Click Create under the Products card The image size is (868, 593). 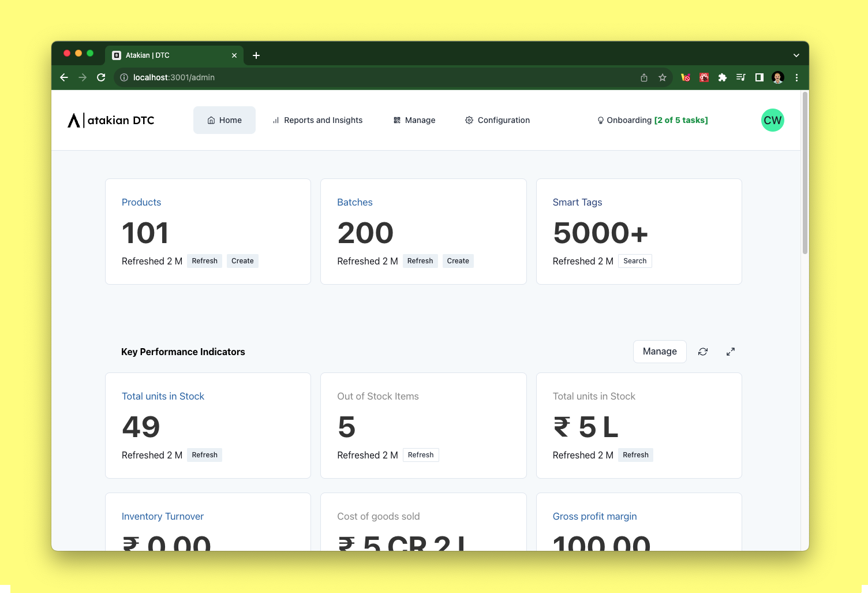tap(242, 260)
